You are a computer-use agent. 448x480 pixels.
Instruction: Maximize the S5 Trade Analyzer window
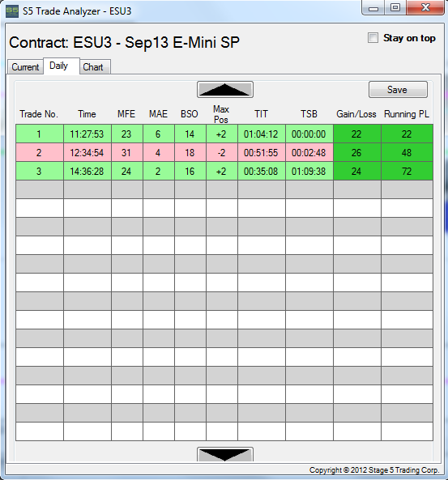(x=395, y=7)
